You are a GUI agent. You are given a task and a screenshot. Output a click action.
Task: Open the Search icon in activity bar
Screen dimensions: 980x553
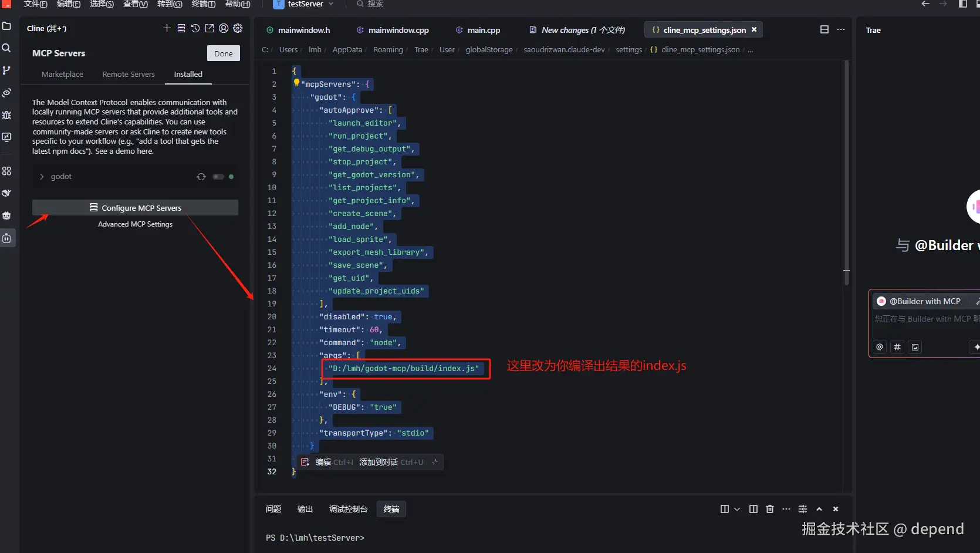pos(7,48)
